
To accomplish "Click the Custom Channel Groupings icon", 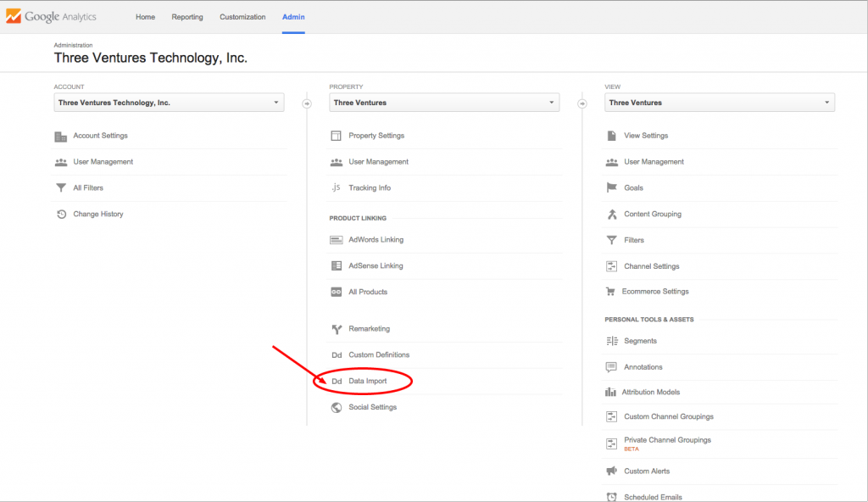I will click(612, 416).
